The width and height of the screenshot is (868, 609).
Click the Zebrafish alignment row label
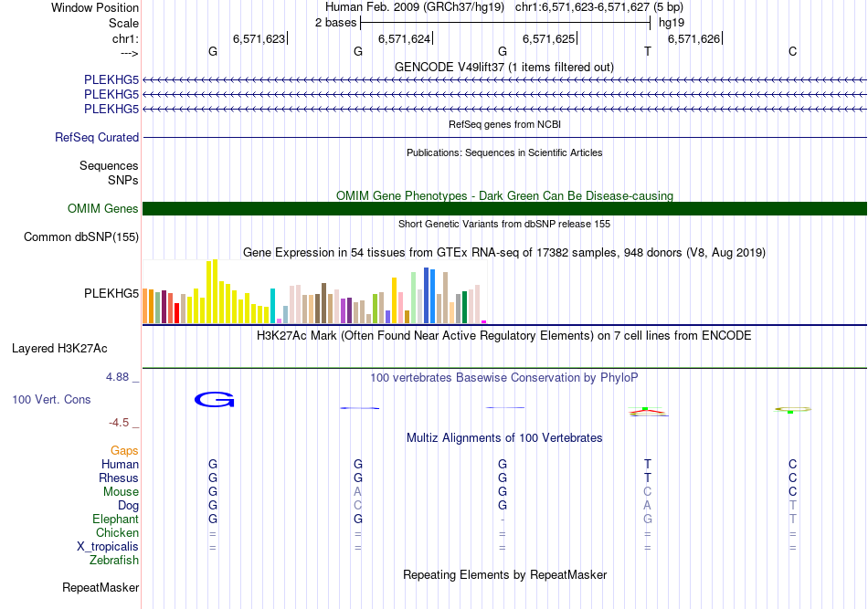113,561
